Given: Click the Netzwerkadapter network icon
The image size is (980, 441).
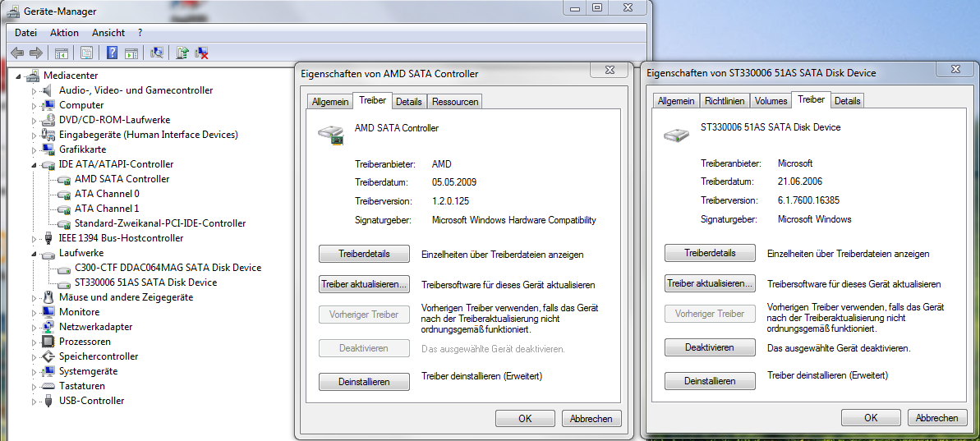Looking at the screenshot, I should coord(48,327).
